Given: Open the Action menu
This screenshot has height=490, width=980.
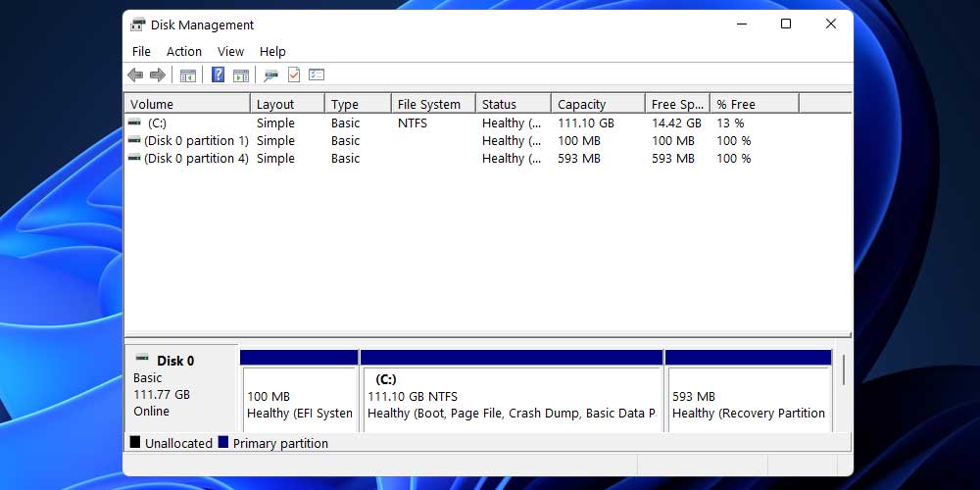Looking at the screenshot, I should (183, 51).
